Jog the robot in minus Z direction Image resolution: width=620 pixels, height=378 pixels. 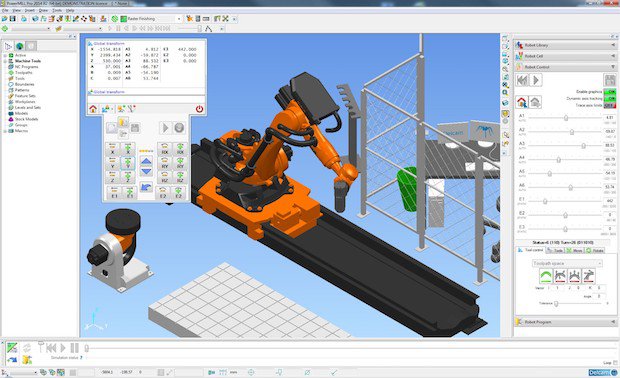point(113,177)
